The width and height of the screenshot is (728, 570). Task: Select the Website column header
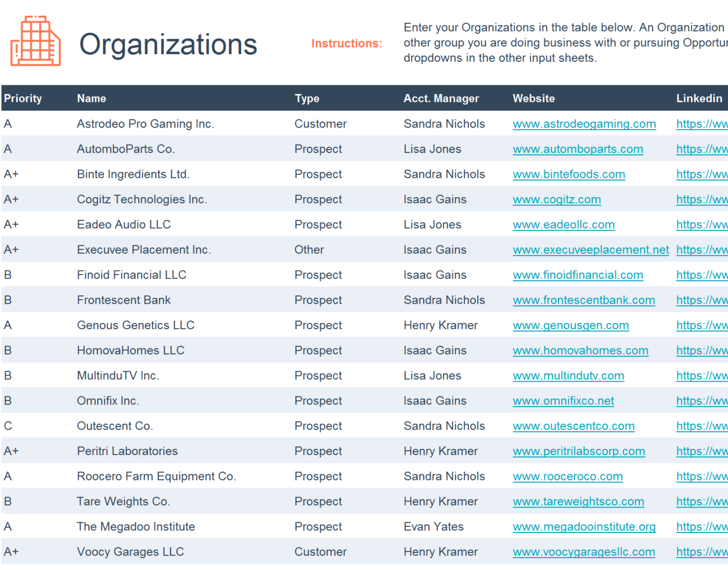pyautogui.click(x=534, y=98)
